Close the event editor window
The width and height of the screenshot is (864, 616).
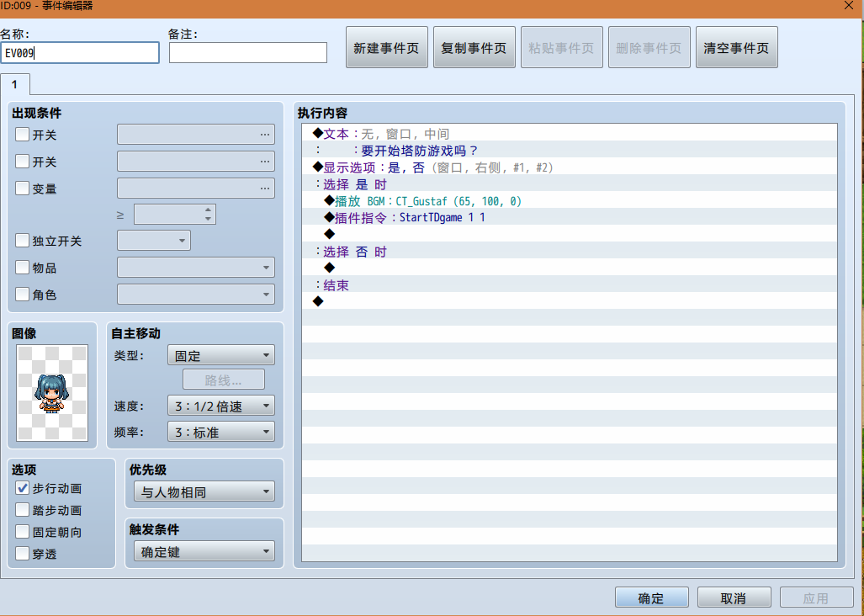pos(849,6)
